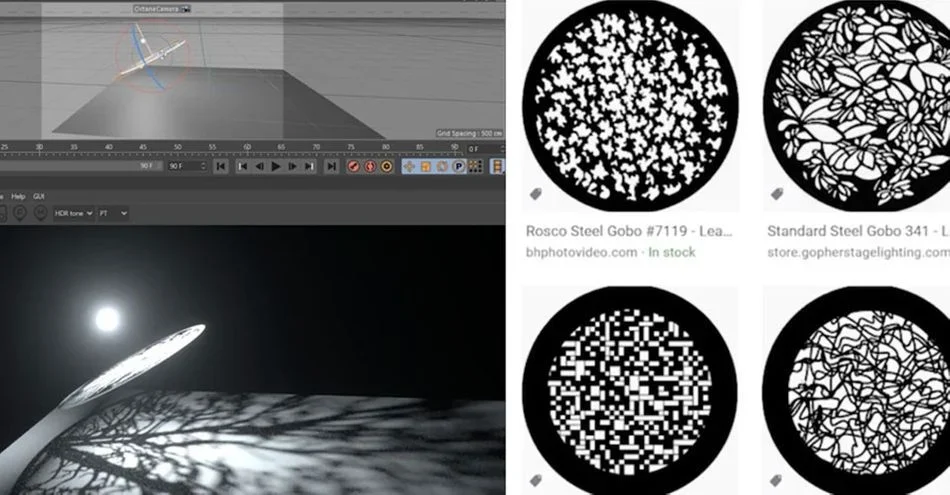
Task: Adjust the 90 F end frame stepper
Action: (x=203, y=166)
